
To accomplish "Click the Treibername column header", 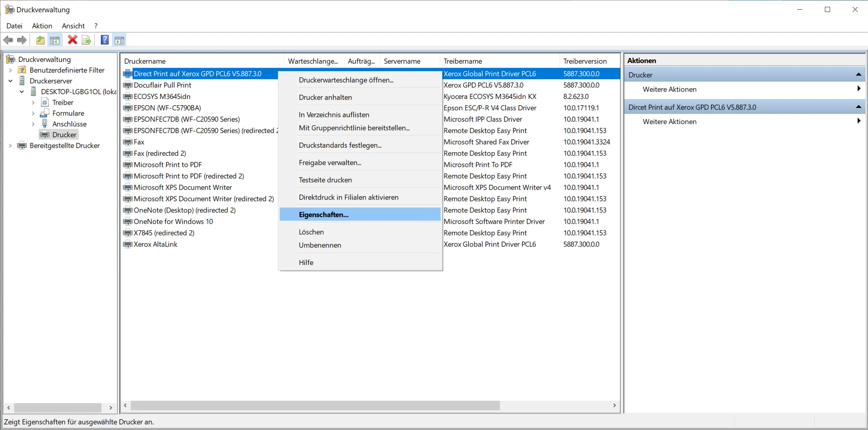I will point(463,61).
